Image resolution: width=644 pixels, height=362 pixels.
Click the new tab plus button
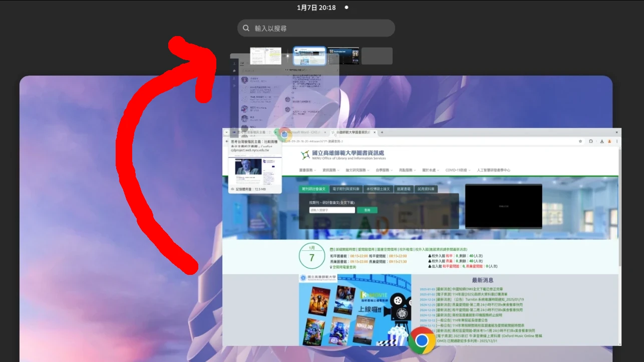382,132
